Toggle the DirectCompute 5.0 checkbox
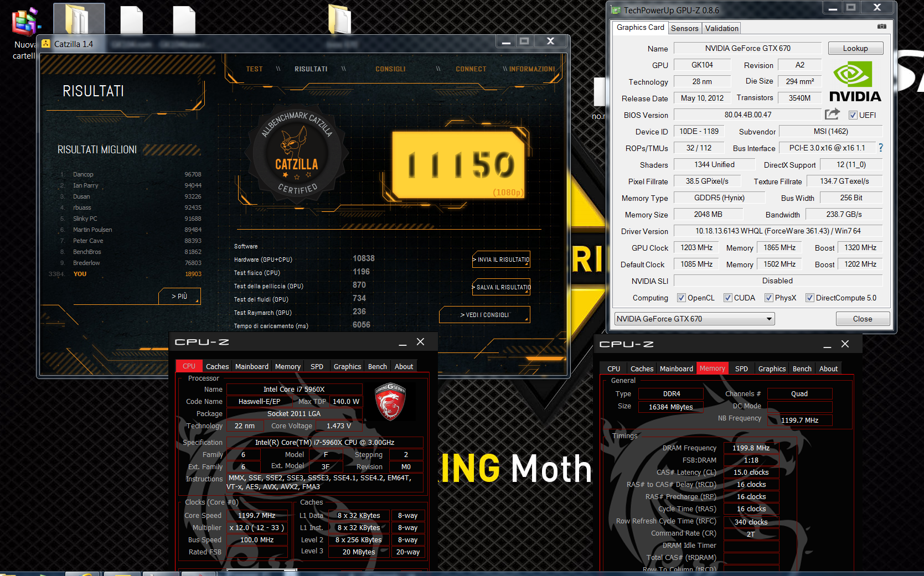 809,298
